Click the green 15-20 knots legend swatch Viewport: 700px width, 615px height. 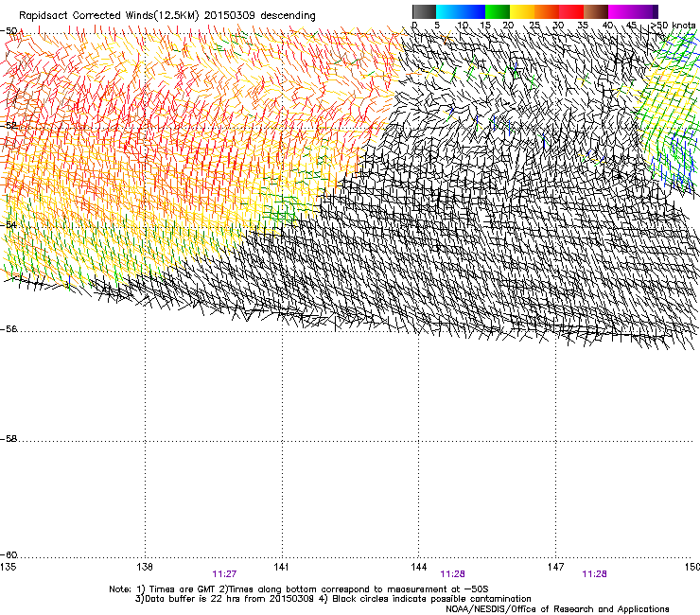[498, 11]
